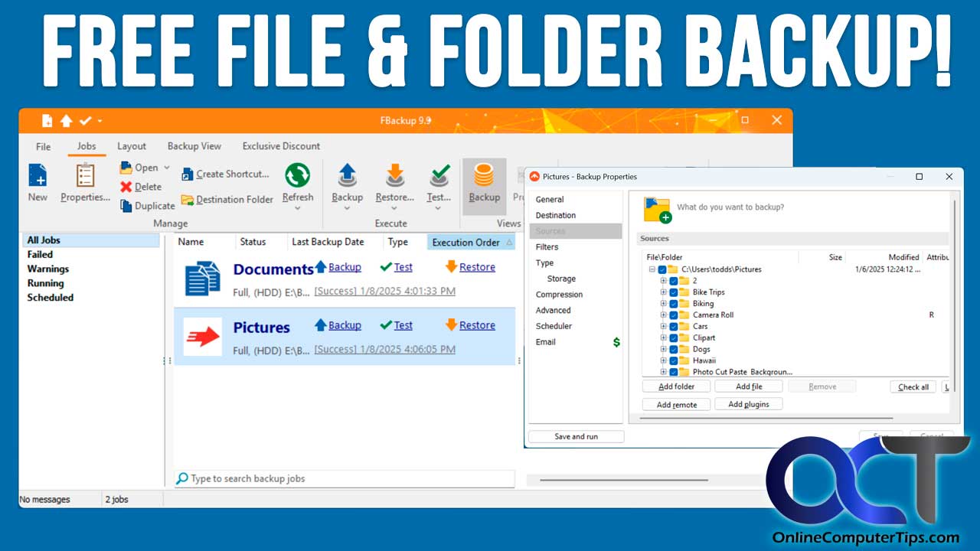
Task: Select the Backup view icon in Views
Action: [x=484, y=175]
